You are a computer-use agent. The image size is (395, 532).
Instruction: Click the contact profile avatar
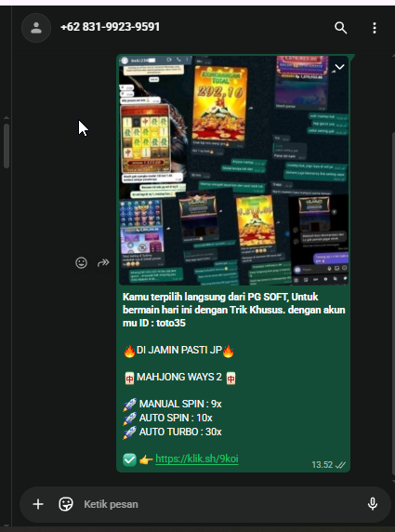tap(36, 28)
